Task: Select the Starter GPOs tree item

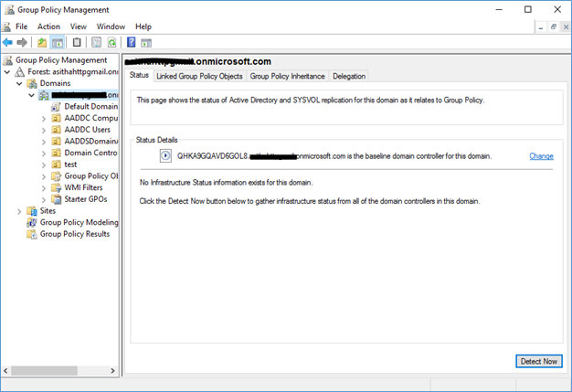Action: click(x=86, y=199)
